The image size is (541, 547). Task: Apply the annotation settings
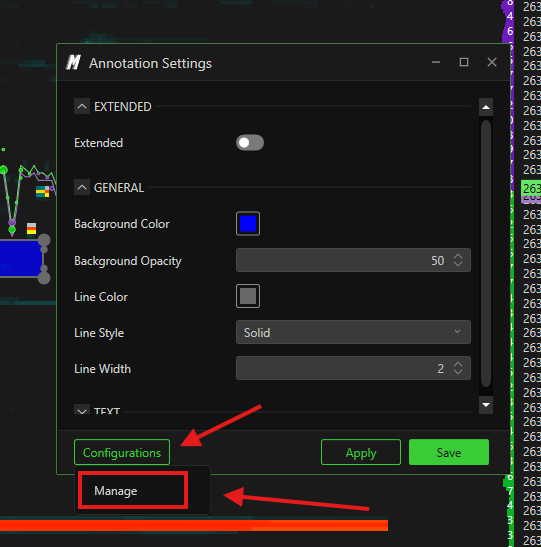coord(361,452)
